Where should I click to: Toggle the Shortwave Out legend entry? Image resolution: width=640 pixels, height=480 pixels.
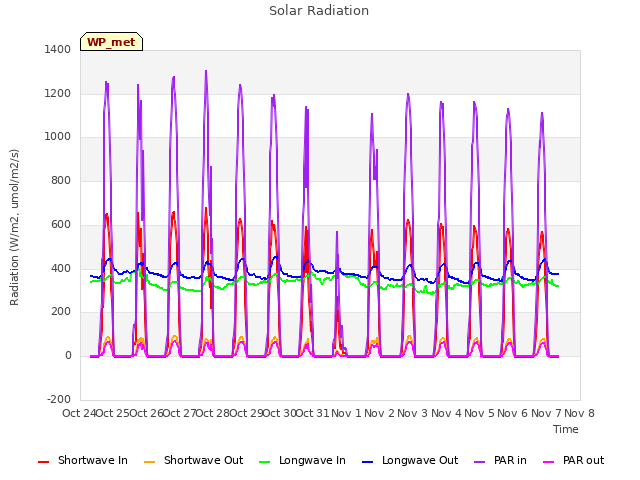pyautogui.click(x=193, y=460)
